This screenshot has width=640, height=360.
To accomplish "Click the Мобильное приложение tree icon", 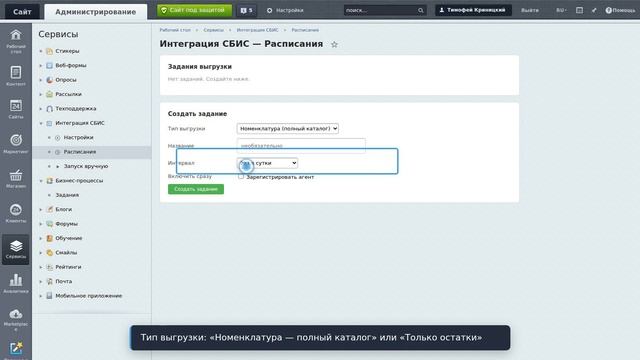I will click(x=49, y=296).
